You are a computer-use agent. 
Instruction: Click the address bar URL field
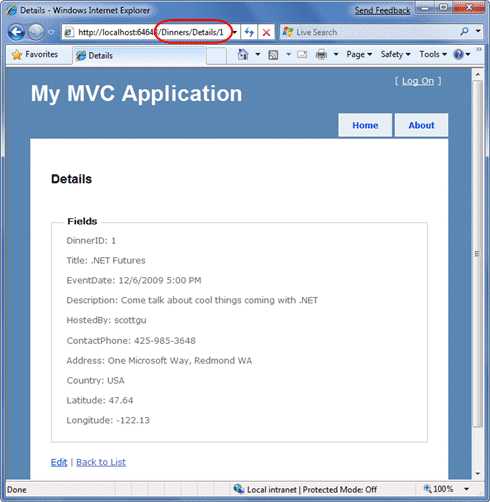[147, 32]
